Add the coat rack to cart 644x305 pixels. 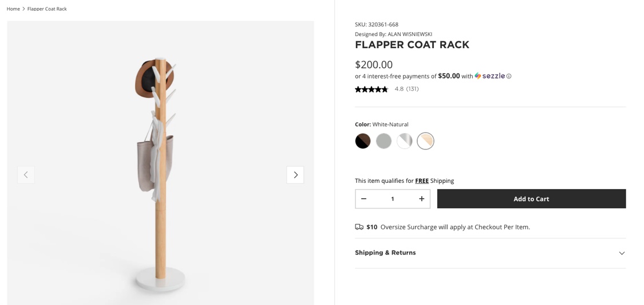(x=531, y=199)
